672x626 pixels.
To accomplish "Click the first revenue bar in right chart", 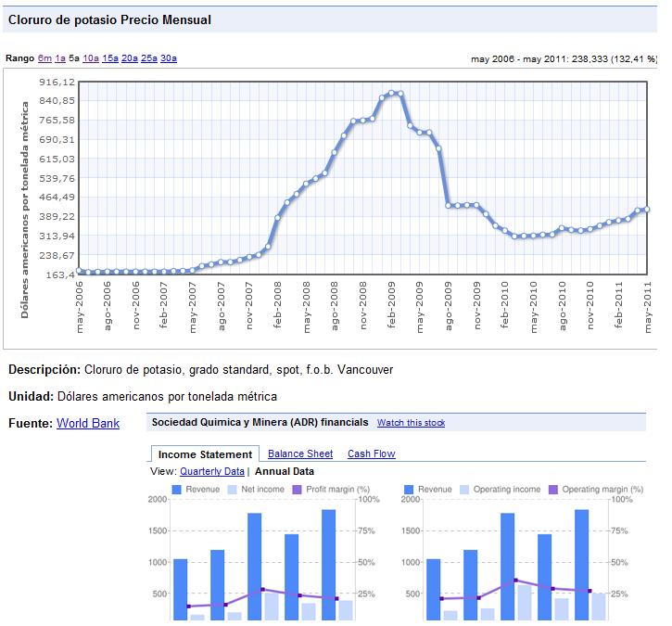I will (x=433, y=590).
